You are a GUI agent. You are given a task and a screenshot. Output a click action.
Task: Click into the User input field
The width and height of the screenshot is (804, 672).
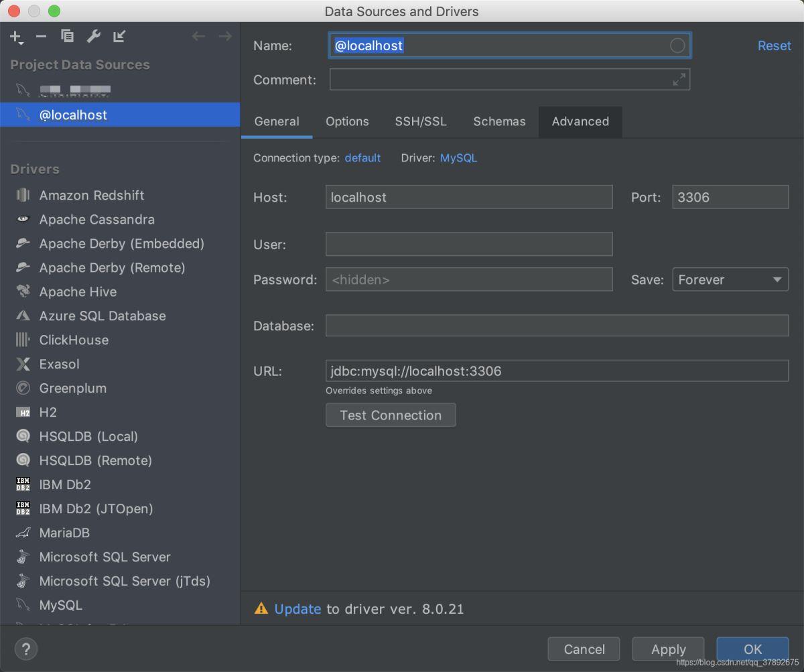pos(469,244)
